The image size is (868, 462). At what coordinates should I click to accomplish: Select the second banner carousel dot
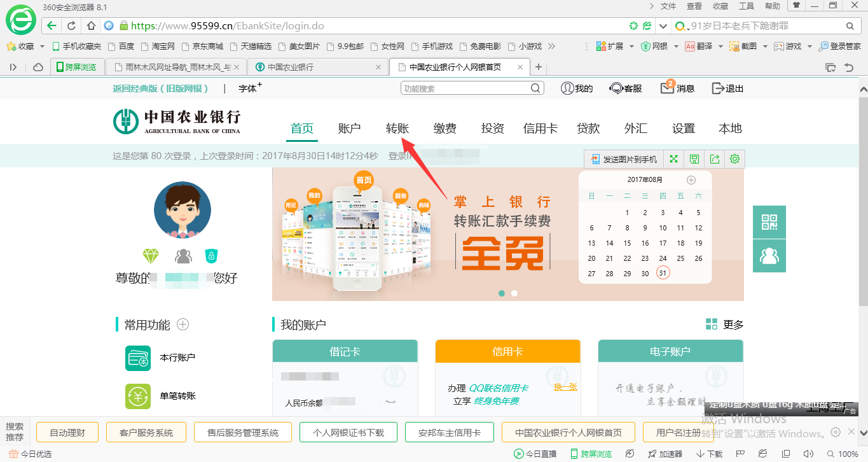click(x=514, y=293)
